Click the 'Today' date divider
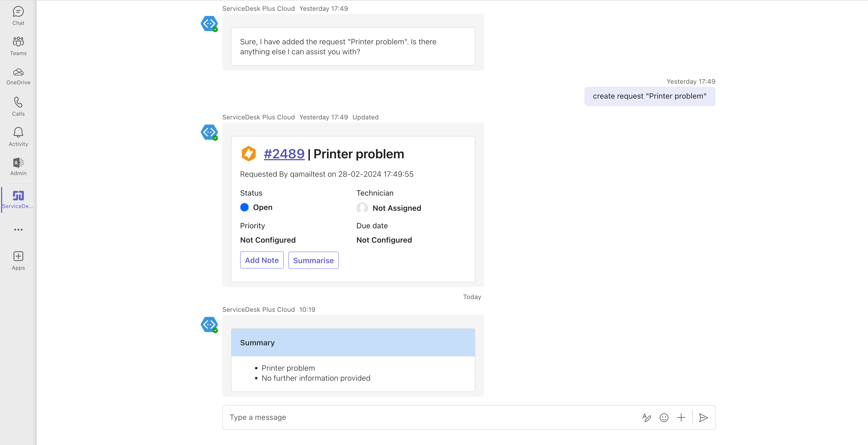 [472, 297]
